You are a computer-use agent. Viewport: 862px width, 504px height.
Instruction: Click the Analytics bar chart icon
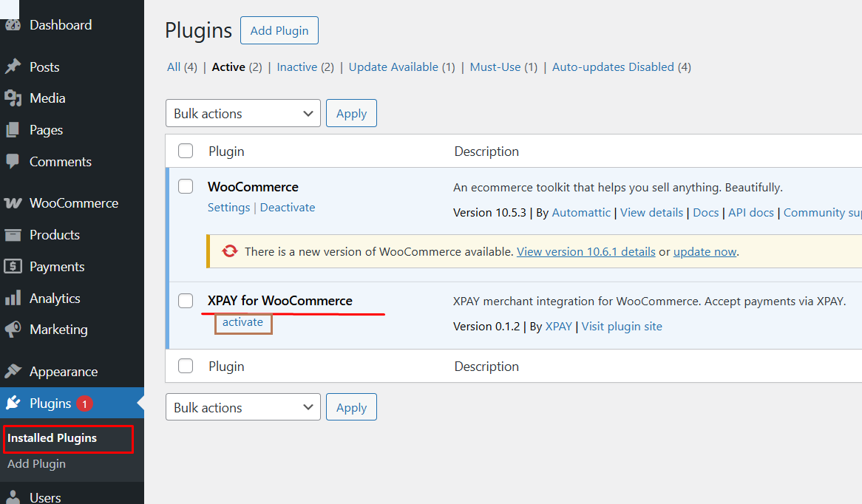click(x=13, y=299)
